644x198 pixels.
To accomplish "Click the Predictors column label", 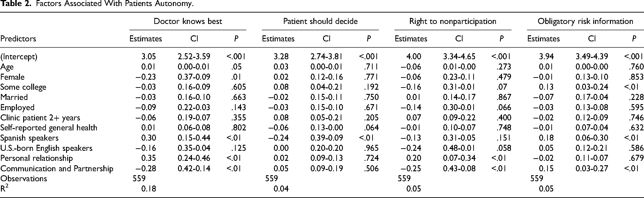I will pyautogui.click(x=18, y=39).
